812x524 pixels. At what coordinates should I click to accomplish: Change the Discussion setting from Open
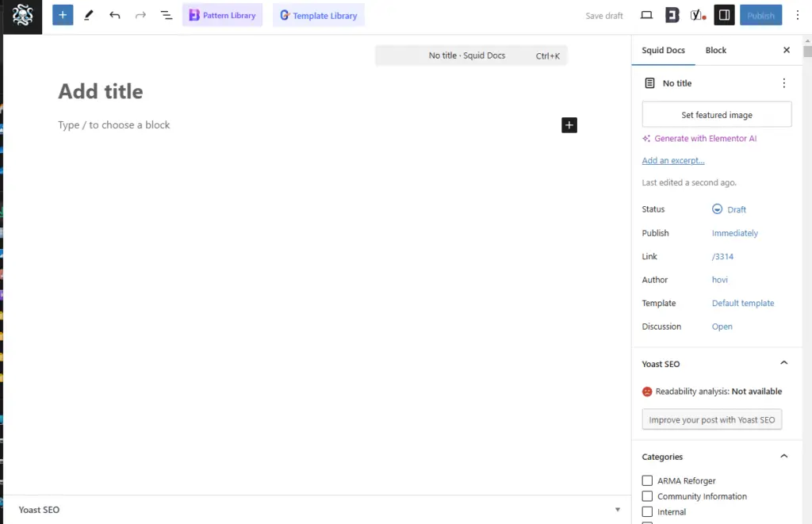click(722, 326)
